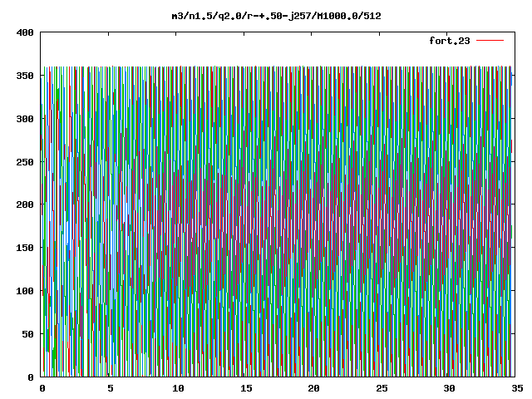The height and width of the screenshot is (399, 532).
Task: Click the y-axis label 350
Action: pyautogui.click(x=25, y=76)
